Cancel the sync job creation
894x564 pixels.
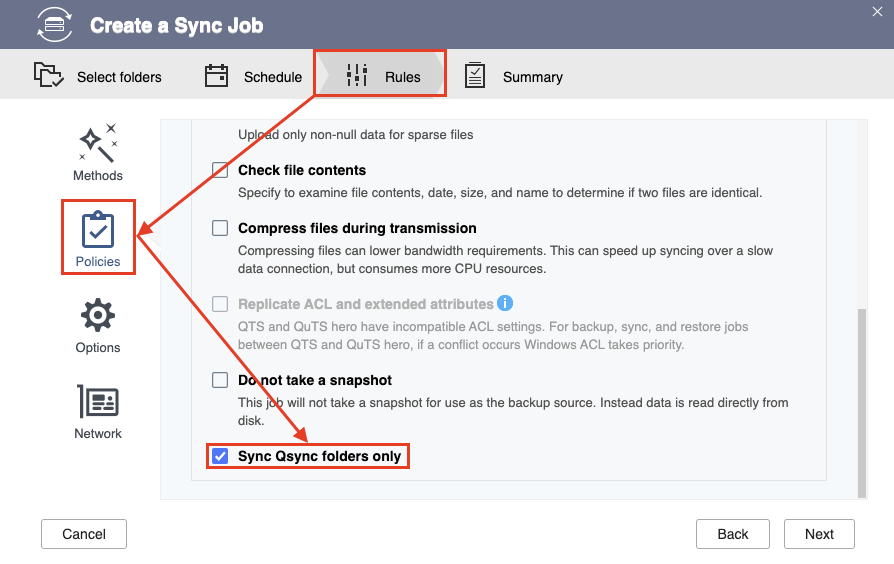tap(84, 534)
